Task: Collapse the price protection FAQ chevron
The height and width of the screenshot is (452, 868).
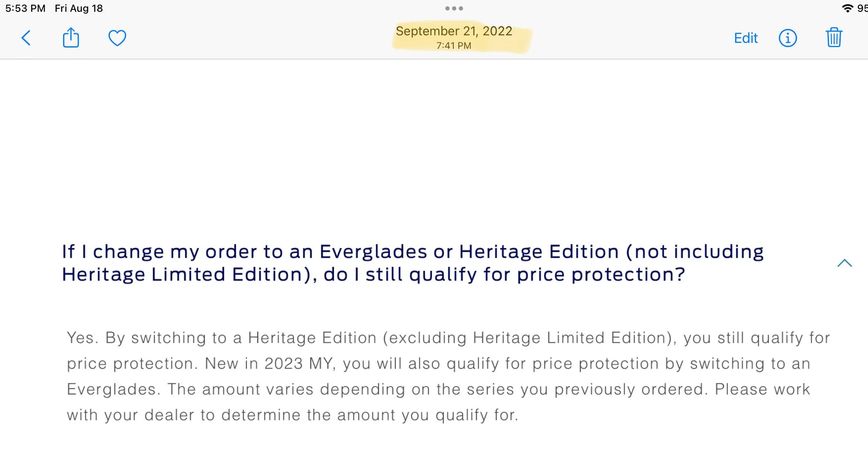Action: [844, 263]
